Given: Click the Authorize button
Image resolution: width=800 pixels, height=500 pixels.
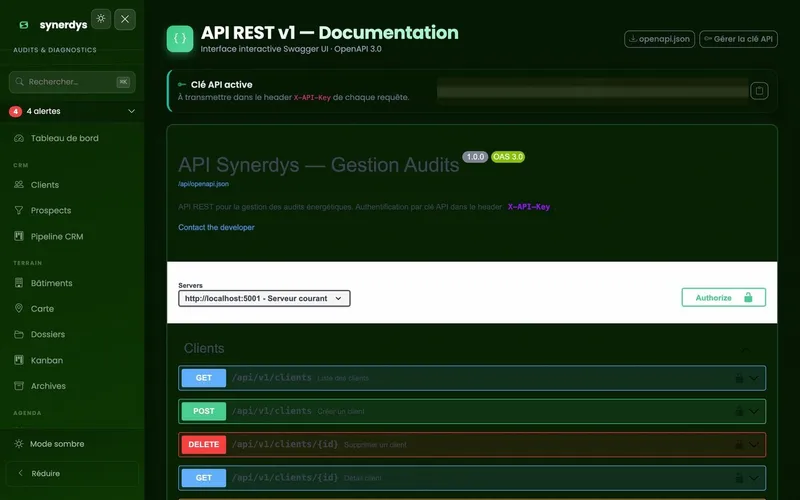Looking at the screenshot, I should pos(723,297).
